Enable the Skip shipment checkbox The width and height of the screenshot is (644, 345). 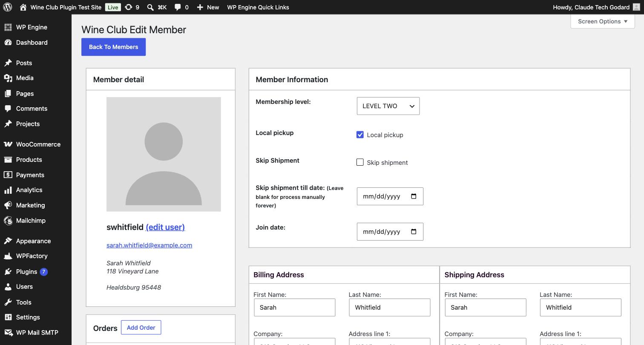click(x=360, y=162)
